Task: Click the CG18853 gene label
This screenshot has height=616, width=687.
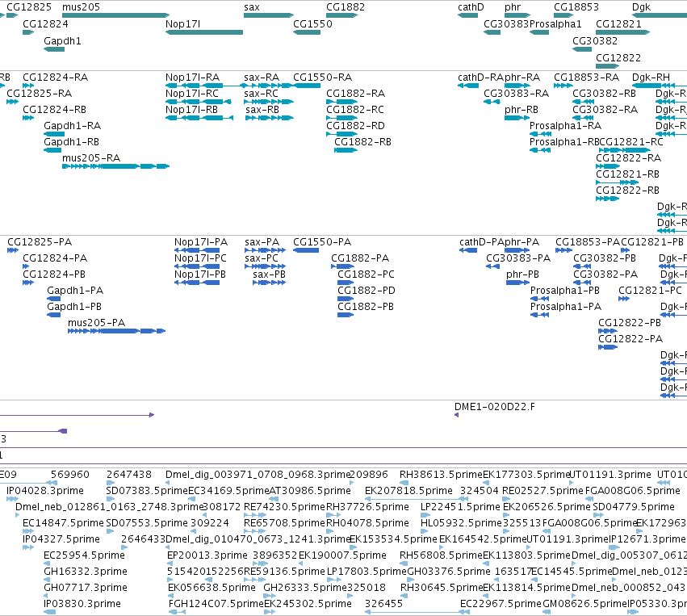Action: click(x=576, y=7)
